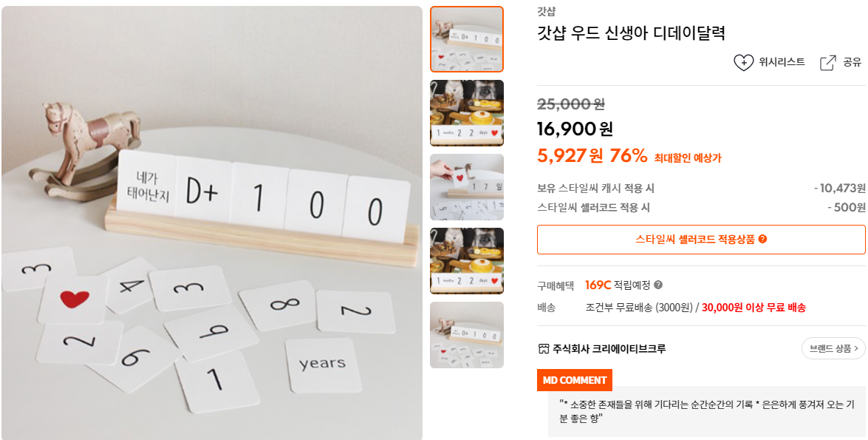Click the question mark next to 적립예정
The width and height of the screenshot is (868, 440).
point(657,285)
